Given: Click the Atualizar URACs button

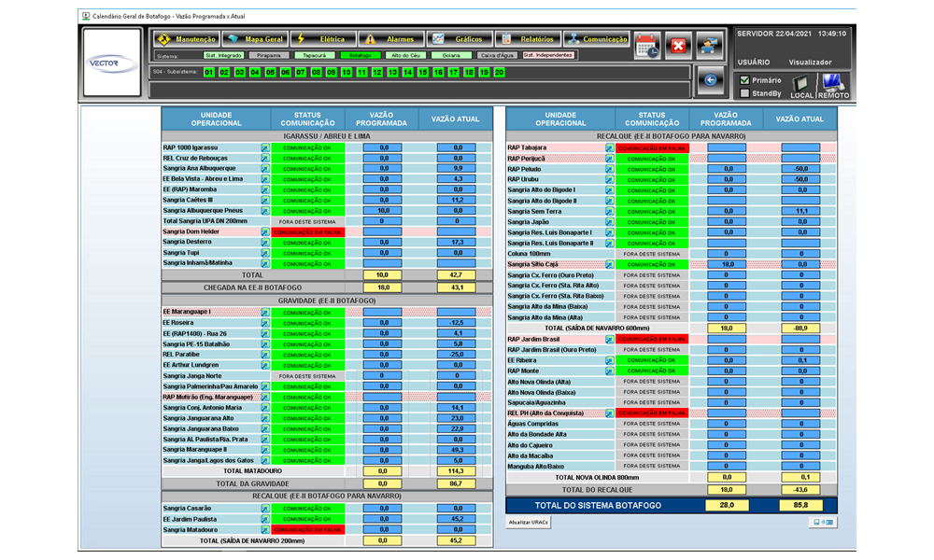Looking at the screenshot, I should point(530,522).
